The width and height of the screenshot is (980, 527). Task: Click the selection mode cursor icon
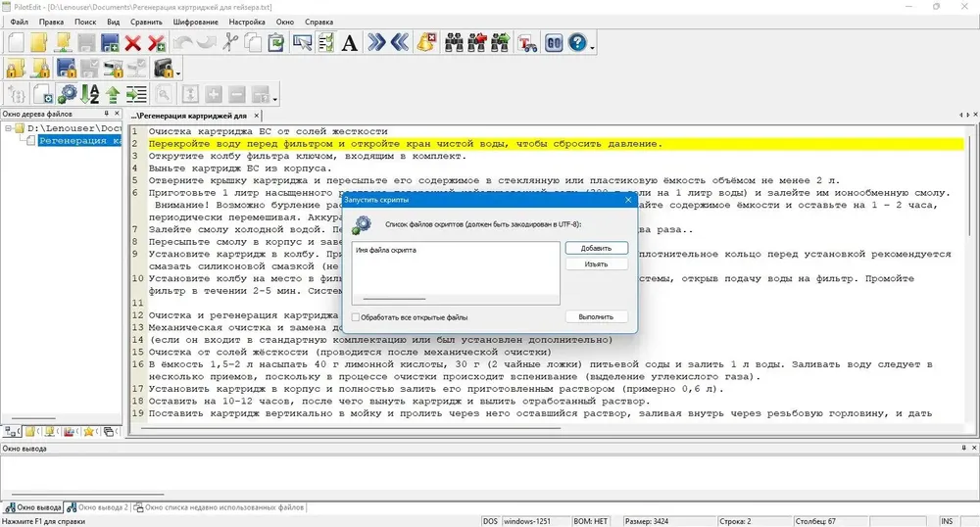tap(303, 42)
